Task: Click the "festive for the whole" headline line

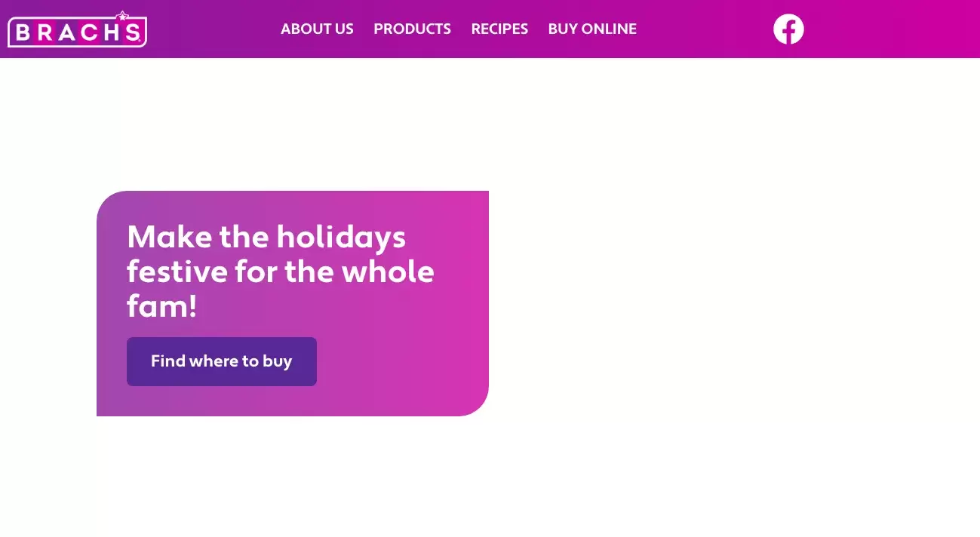Action: (281, 272)
